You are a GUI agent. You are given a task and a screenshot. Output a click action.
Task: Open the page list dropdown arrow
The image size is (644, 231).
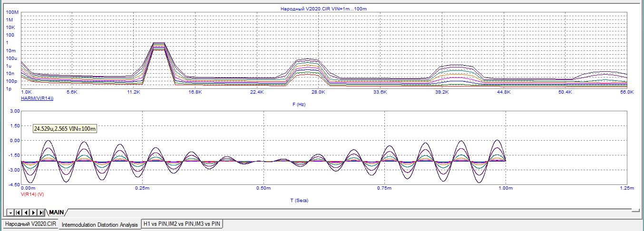point(10,212)
